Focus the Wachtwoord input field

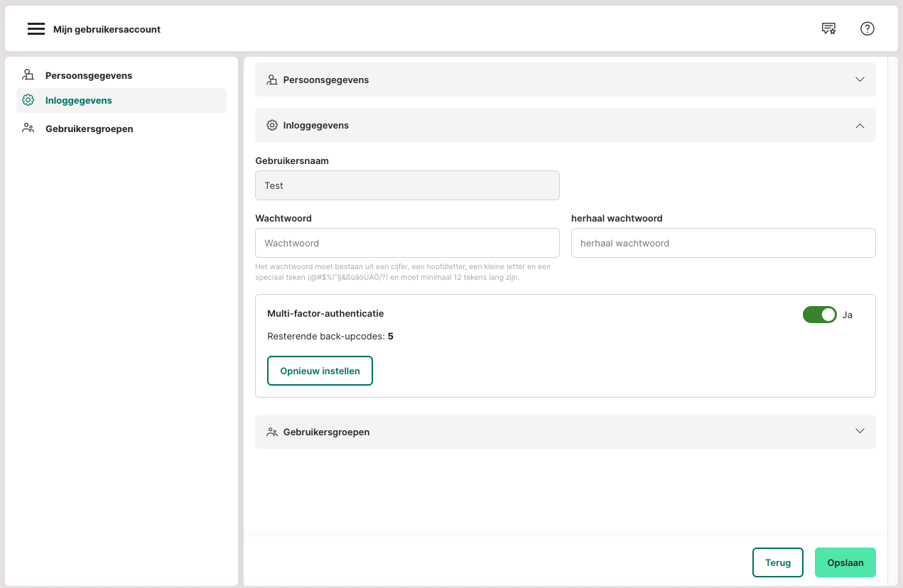click(407, 243)
